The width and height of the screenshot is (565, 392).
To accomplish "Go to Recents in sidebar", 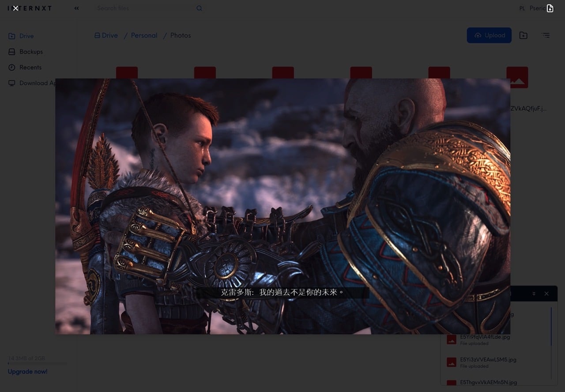I will click(30, 68).
